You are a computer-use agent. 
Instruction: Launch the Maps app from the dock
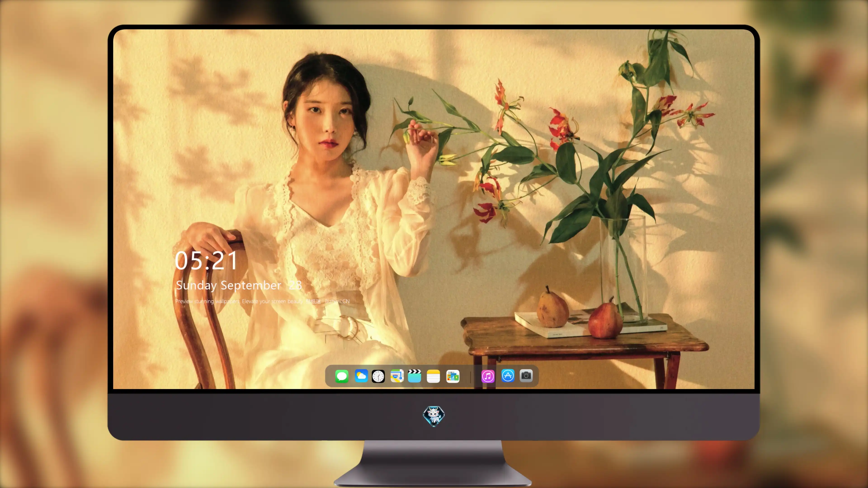pos(397,376)
